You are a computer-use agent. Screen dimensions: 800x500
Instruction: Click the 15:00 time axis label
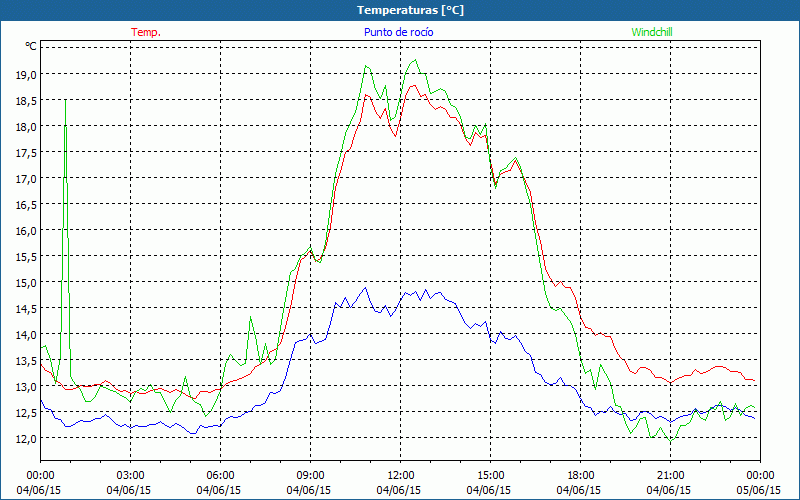(x=490, y=476)
